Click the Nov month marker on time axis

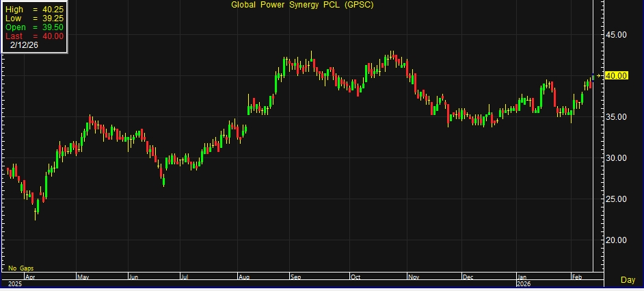tap(414, 277)
